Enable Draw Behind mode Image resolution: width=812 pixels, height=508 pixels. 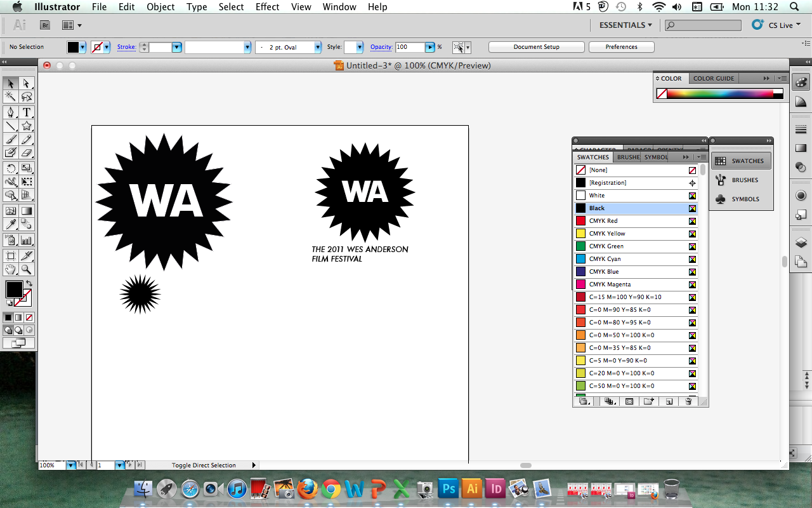(x=18, y=330)
